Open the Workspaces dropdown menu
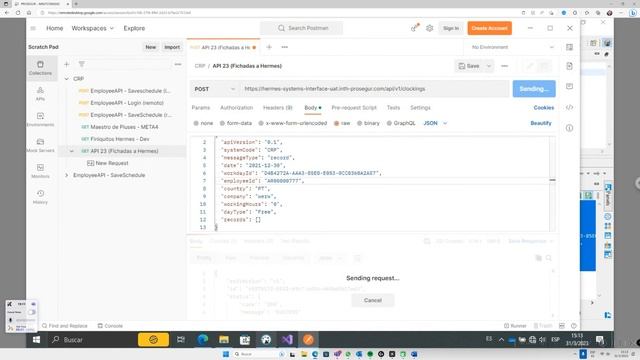This screenshot has height=360, width=640. tap(93, 28)
